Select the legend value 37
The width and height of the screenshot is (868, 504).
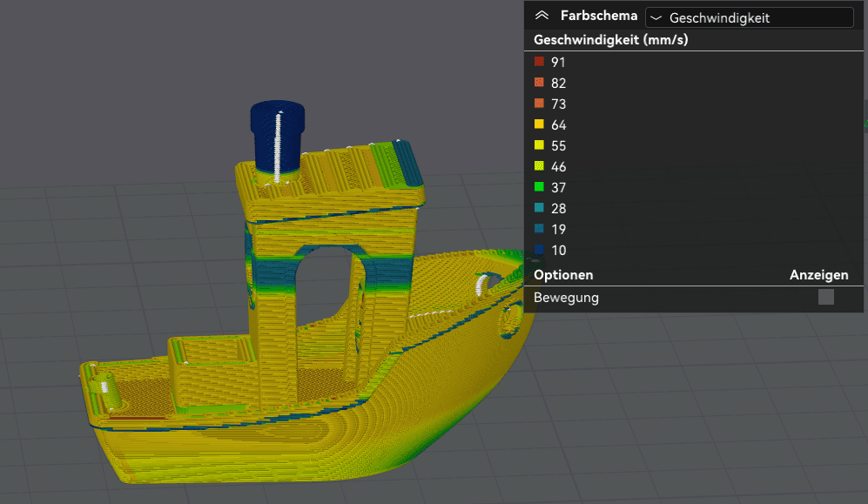click(558, 187)
